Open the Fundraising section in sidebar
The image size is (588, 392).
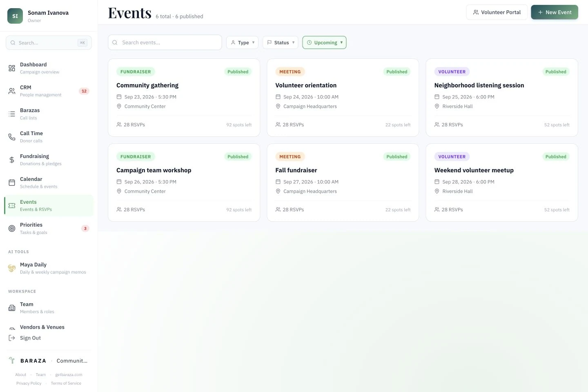tap(49, 160)
